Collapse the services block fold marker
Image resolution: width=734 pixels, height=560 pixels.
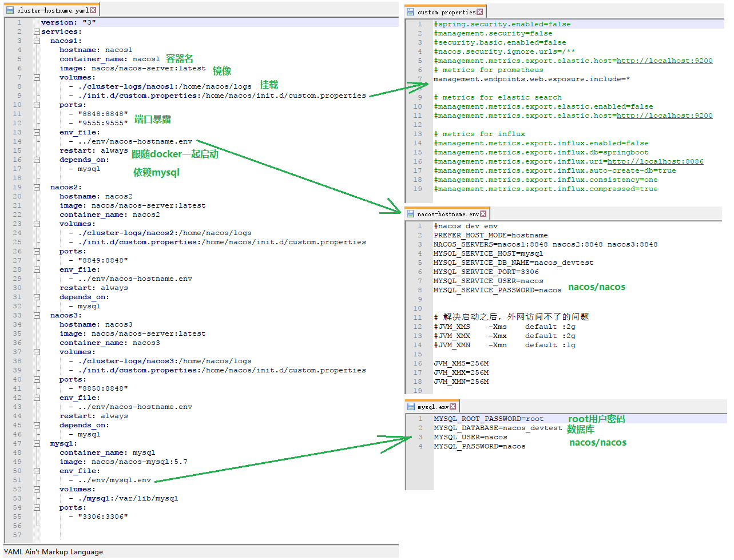[x=37, y=31]
